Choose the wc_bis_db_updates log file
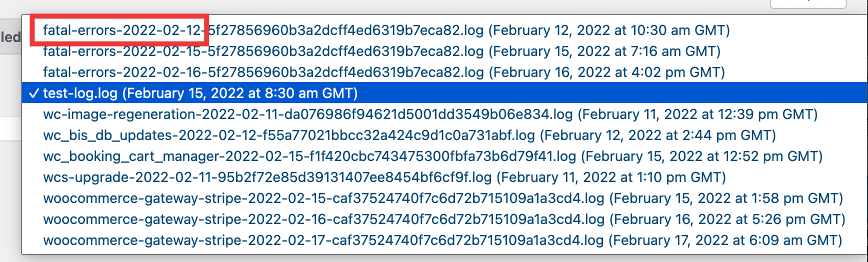The image size is (868, 262). point(409,135)
